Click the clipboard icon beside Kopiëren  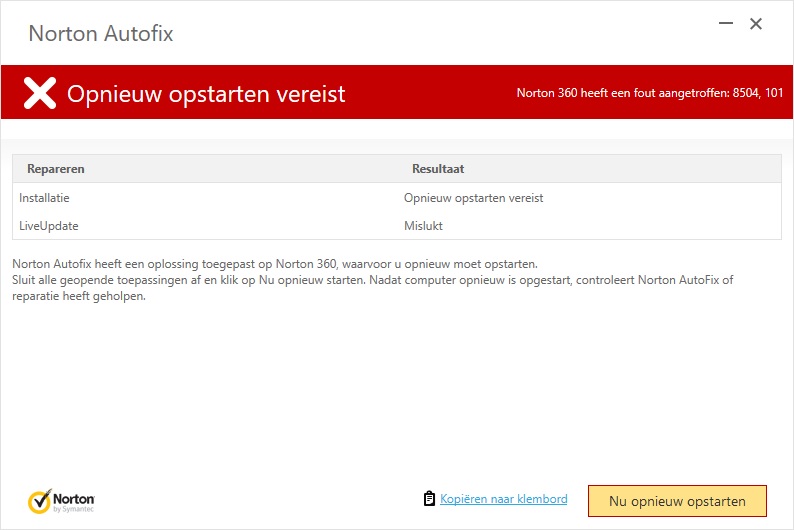tap(429, 499)
